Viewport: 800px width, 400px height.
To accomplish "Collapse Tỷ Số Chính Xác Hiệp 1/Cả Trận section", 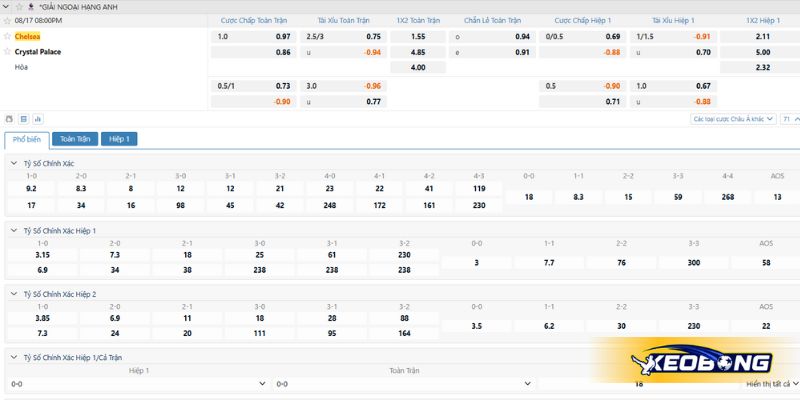I will click(x=14, y=358).
